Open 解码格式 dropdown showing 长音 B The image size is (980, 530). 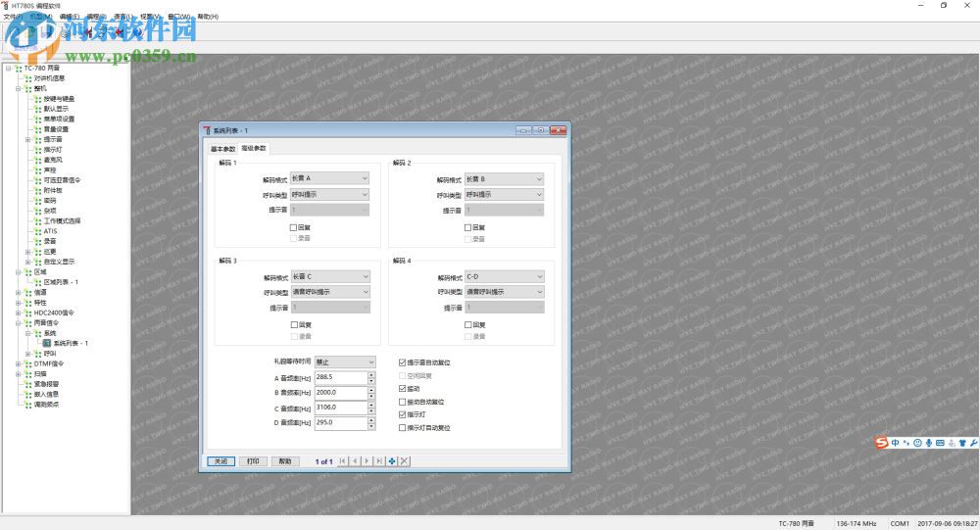(505, 178)
